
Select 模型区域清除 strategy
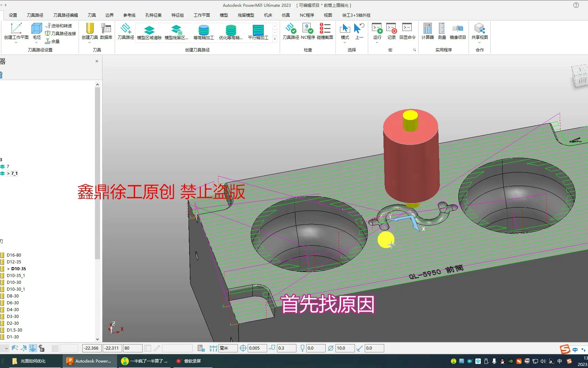[x=149, y=33]
